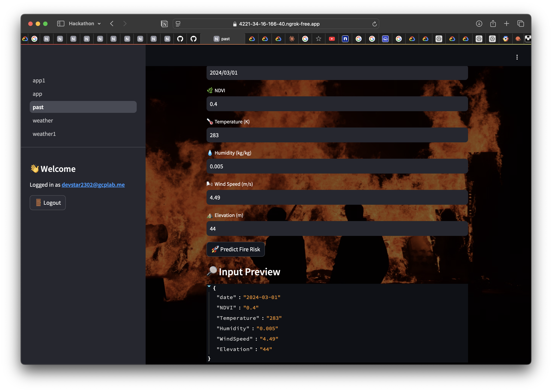
Task: Click the Logout button
Action: [x=48, y=203]
